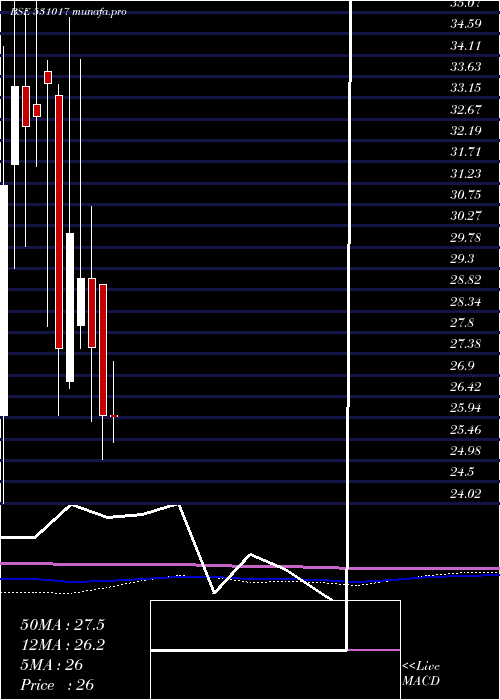
Task: Select the 12MA : 26.2 readout
Action: point(62,645)
